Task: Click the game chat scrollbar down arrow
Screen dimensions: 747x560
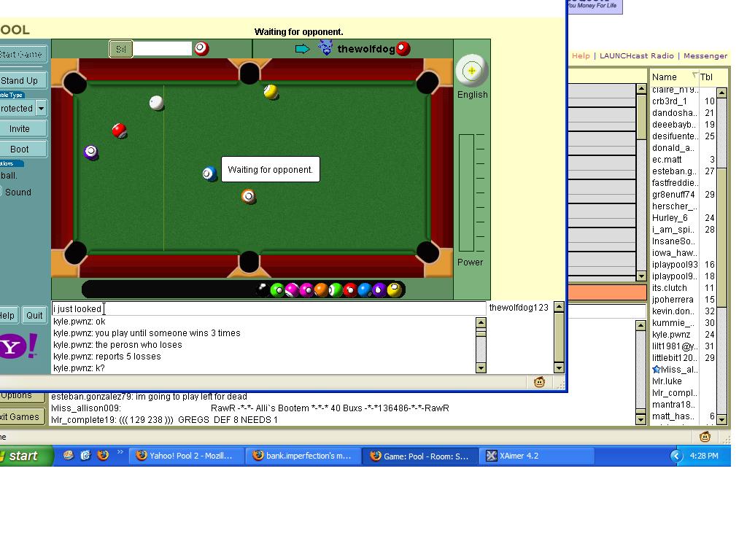Action: tap(481, 367)
